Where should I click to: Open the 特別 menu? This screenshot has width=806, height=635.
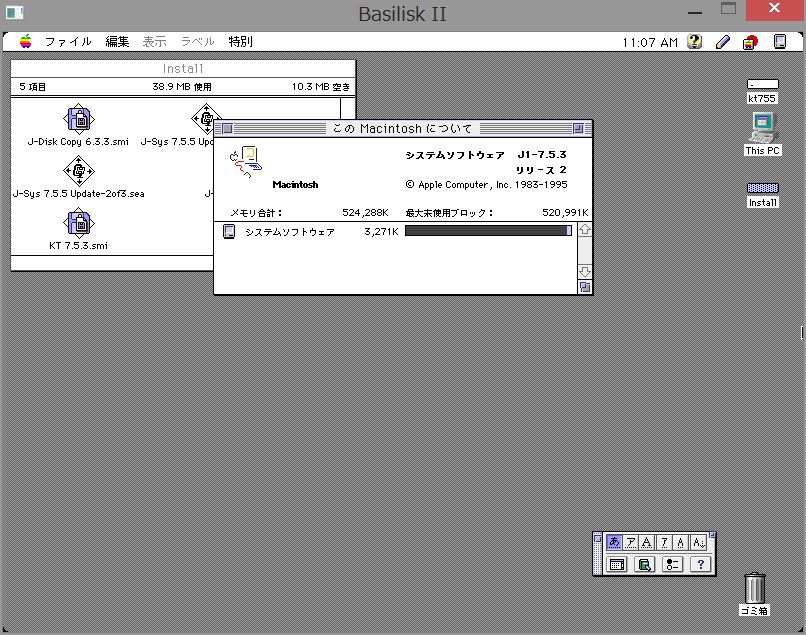241,42
